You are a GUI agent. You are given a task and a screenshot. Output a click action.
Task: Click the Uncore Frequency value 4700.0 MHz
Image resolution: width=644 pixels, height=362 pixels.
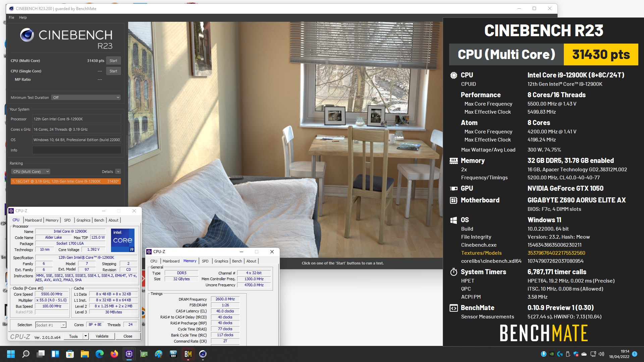click(254, 285)
